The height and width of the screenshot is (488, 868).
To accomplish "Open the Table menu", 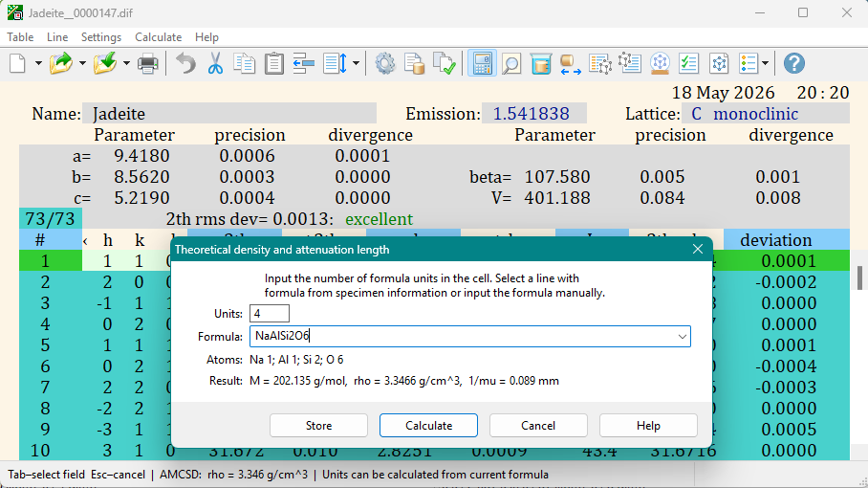I will [20, 37].
